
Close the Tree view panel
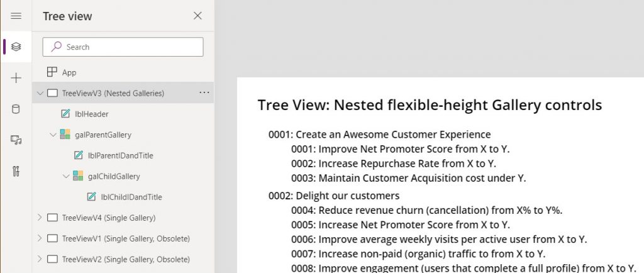197,16
